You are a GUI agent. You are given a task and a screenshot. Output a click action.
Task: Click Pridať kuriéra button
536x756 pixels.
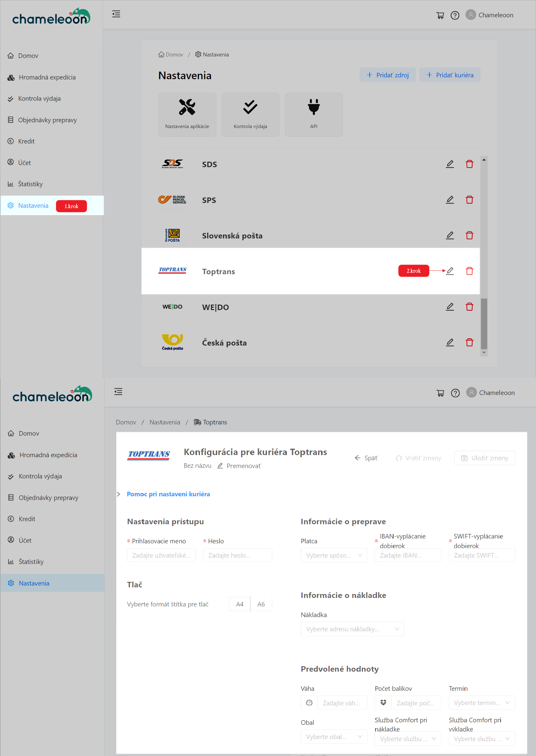point(450,75)
